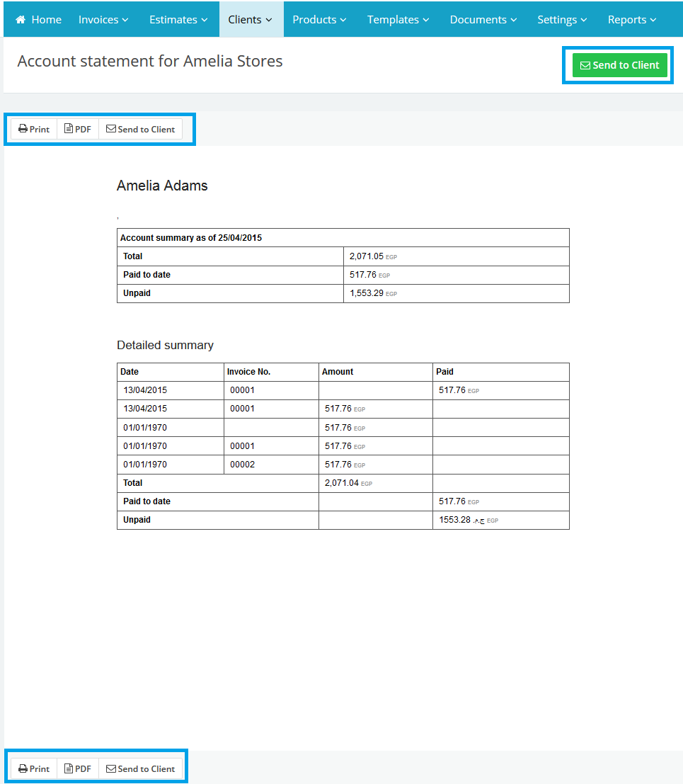Open the Reports menu

[632, 20]
